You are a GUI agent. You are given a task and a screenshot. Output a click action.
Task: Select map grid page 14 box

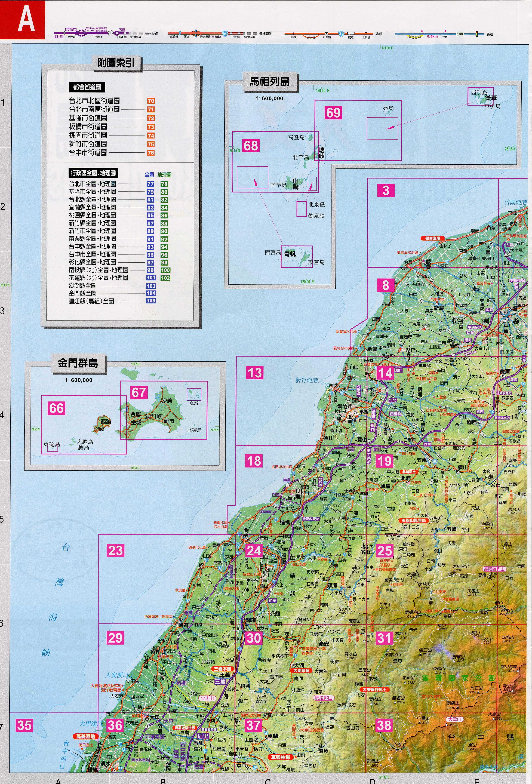pos(385,373)
